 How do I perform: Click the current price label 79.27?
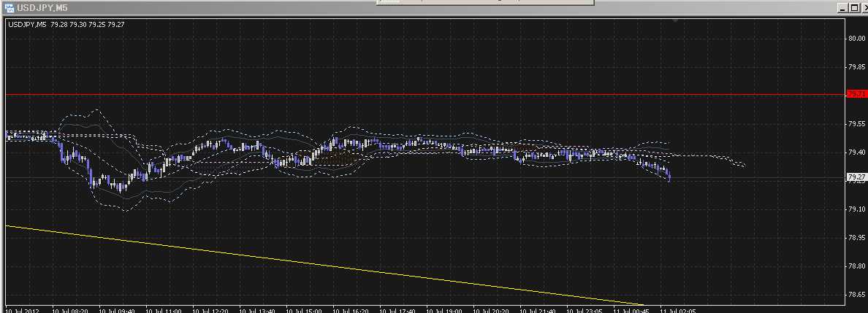(x=856, y=177)
